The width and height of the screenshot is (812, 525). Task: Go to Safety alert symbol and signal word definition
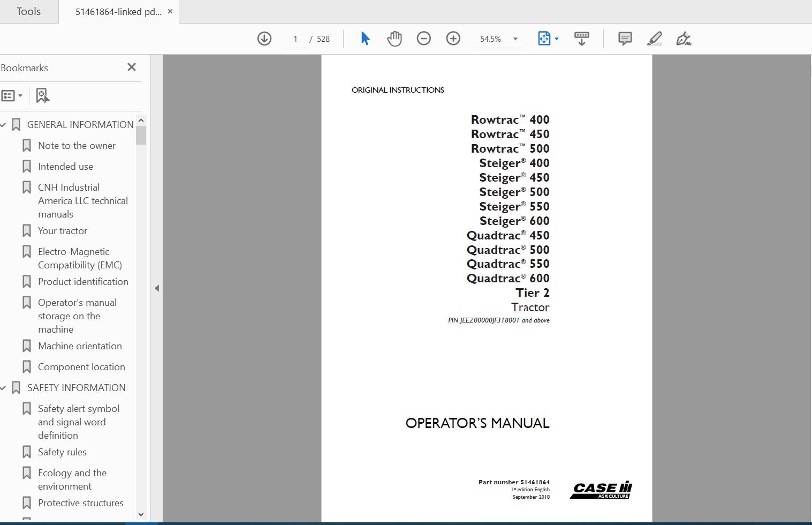(x=79, y=422)
